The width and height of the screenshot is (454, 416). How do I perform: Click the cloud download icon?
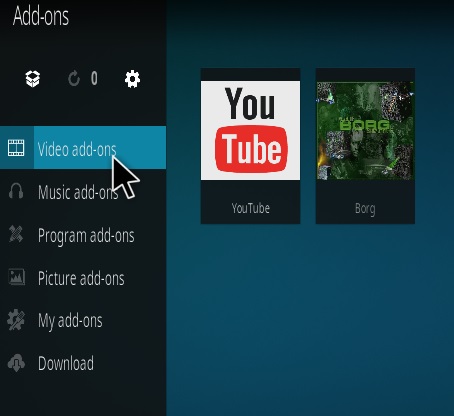point(16,363)
